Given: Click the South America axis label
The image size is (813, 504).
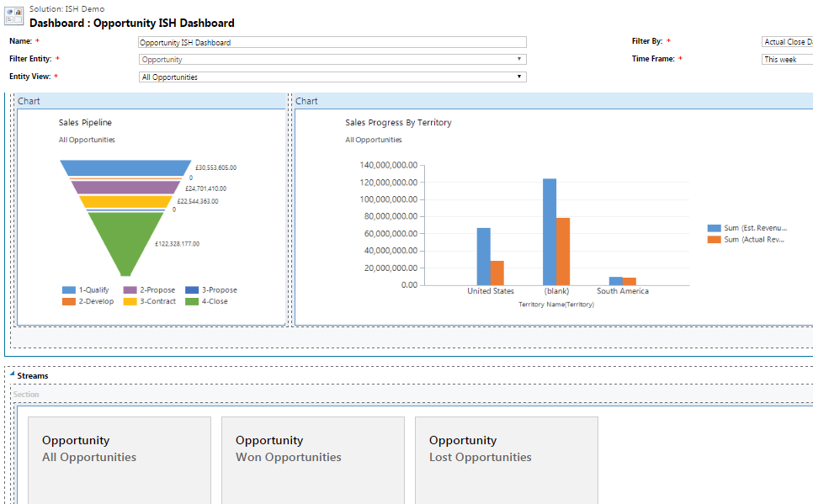Looking at the screenshot, I should pyautogui.click(x=623, y=291).
